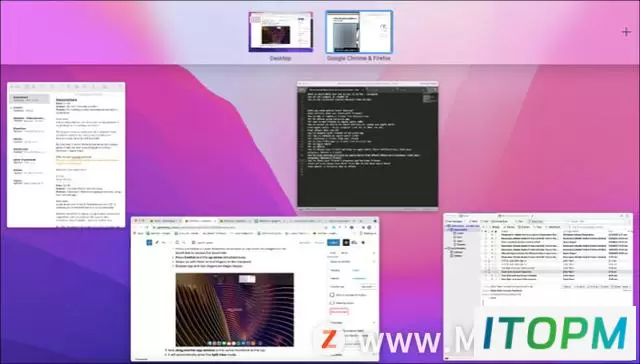Tick the first checkbox in the editor sidebar
Image resolution: width=640 pixels, height=364 pixels.
click(x=332, y=295)
